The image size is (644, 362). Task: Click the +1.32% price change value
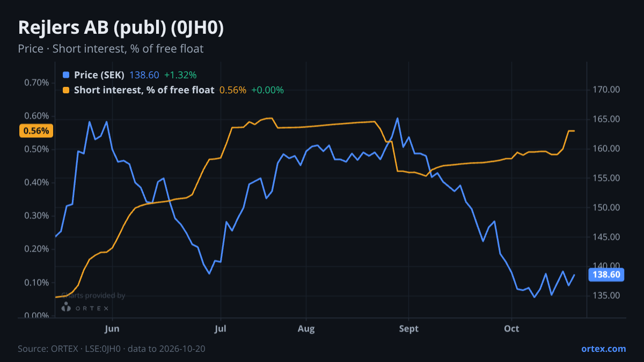pos(180,75)
